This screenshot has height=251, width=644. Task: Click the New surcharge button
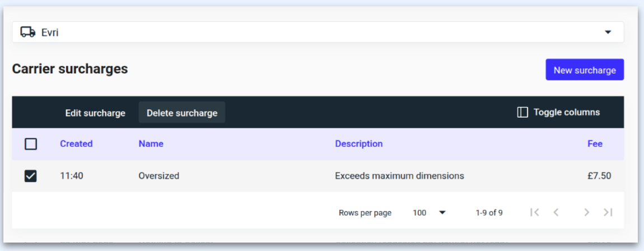[584, 70]
